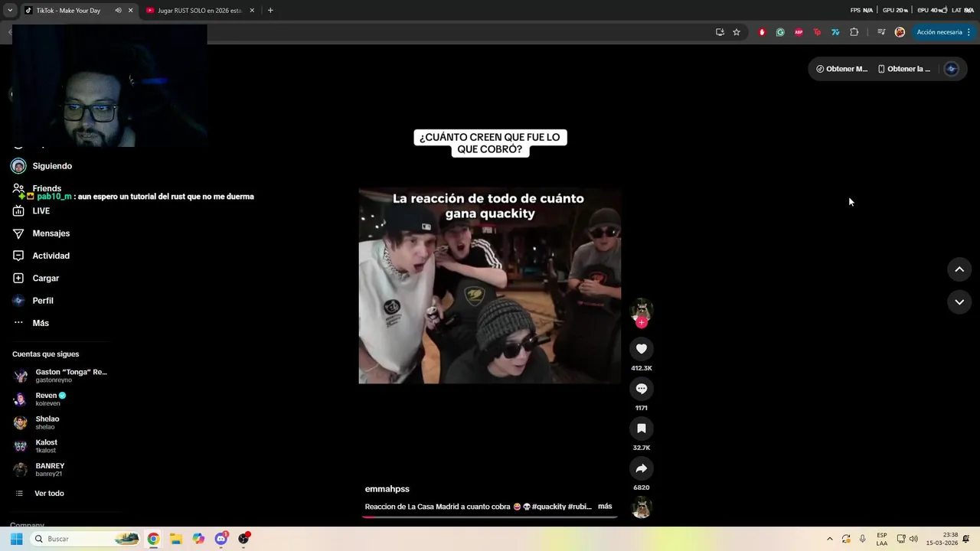
Task: Open Gaston "Tonga" Re... followed account
Action: (x=61, y=376)
